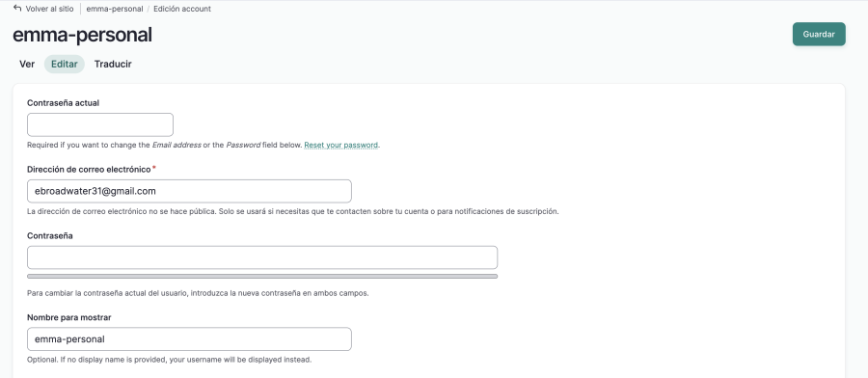
Task: Click the back arrow icon near Volver al sitio
Action: (x=17, y=9)
